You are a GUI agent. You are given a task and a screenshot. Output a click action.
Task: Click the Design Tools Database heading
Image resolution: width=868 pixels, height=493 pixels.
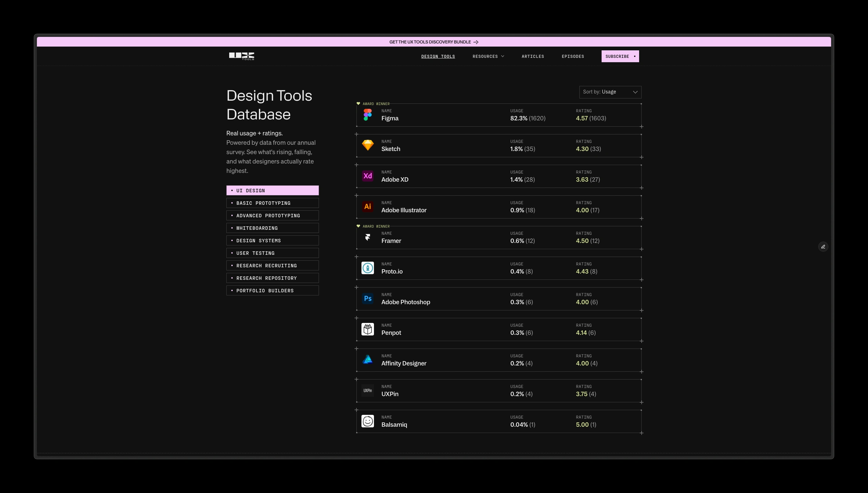click(x=269, y=105)
